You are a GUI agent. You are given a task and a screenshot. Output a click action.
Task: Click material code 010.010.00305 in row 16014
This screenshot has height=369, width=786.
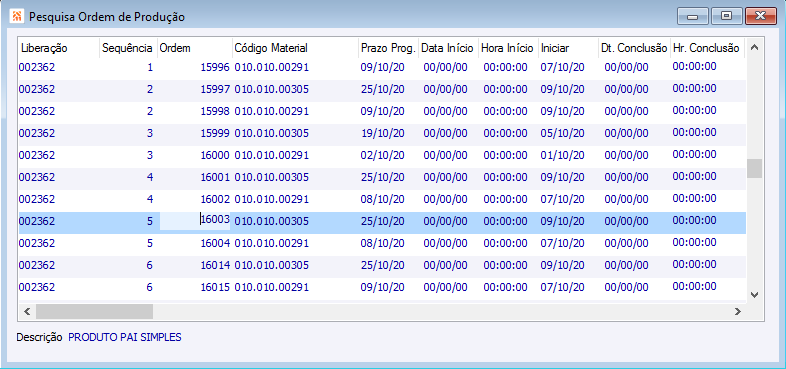(x=271, y=266)
